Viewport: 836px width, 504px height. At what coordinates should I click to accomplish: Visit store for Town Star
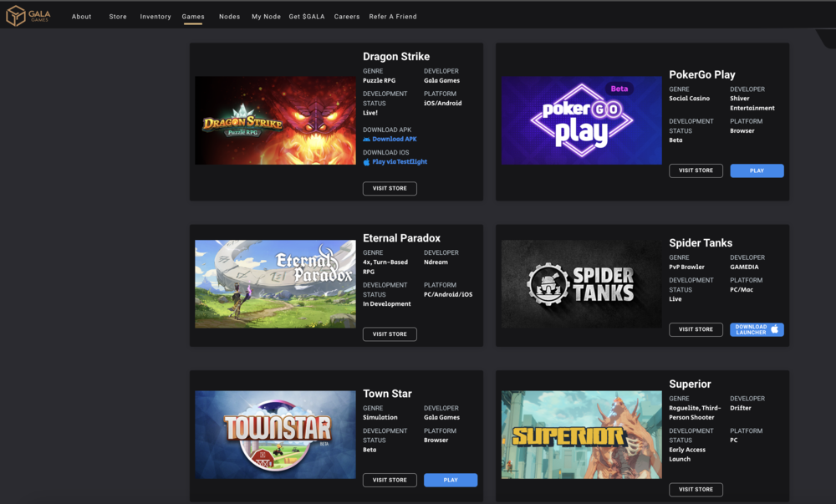coord(390,480)
